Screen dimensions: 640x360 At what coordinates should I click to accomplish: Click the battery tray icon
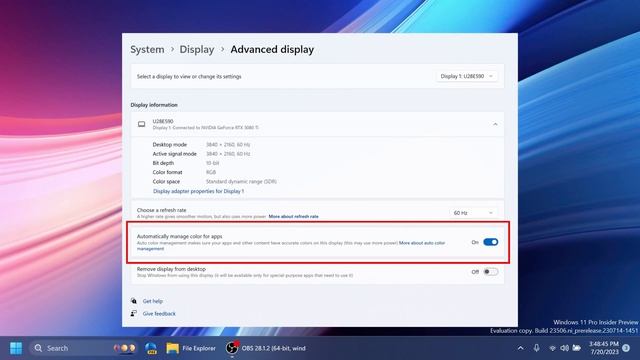(576, 348)
